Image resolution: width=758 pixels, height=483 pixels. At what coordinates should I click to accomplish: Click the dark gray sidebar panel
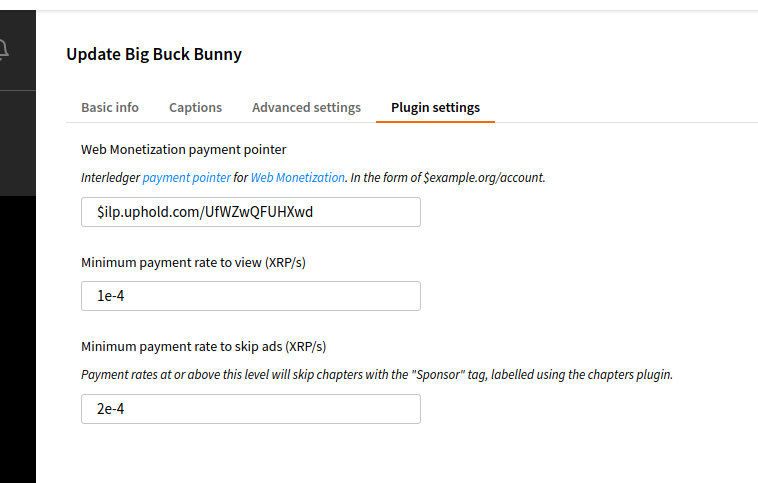tap(17, 140)
